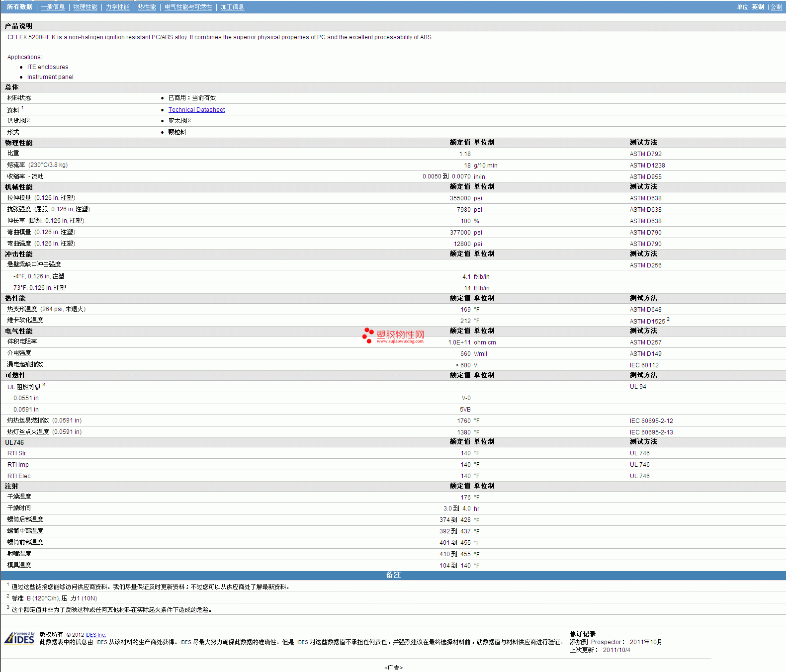The width and height of the screenshot is (786, 672).
Task: Click the Instrument panel bullet item
Action: pos(50,77)
